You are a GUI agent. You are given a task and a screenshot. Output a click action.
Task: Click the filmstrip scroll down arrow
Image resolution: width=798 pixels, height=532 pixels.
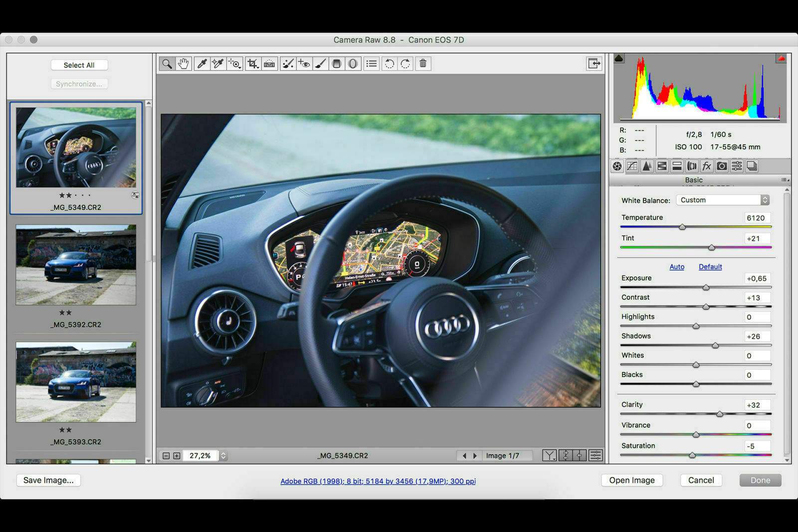tap(148, 460)
